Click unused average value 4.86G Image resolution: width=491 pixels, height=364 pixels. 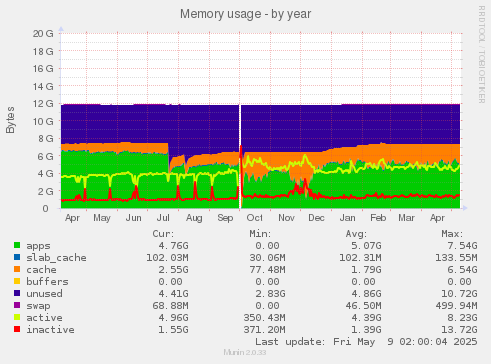pos(366,294)
